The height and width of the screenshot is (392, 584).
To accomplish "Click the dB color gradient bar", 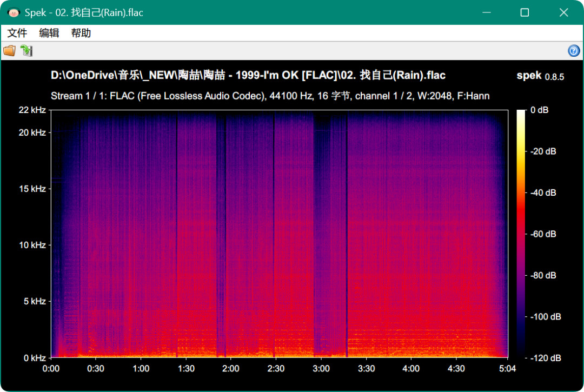I will coord(521,234).
